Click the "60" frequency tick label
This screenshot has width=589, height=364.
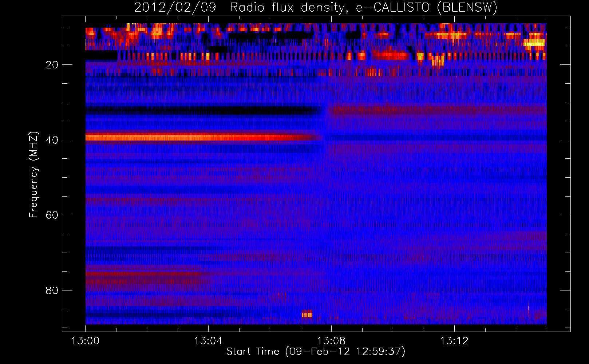(x=52, y=215)
